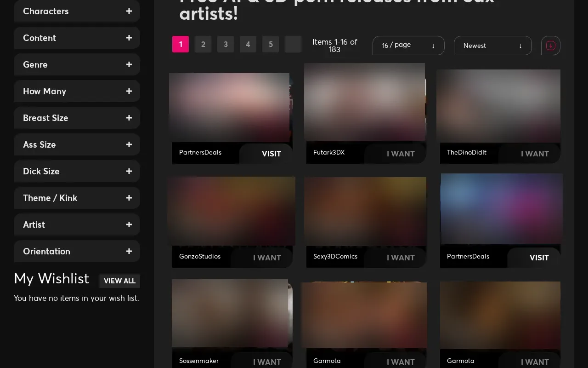Expand the How Many filter

pos(77,91)
